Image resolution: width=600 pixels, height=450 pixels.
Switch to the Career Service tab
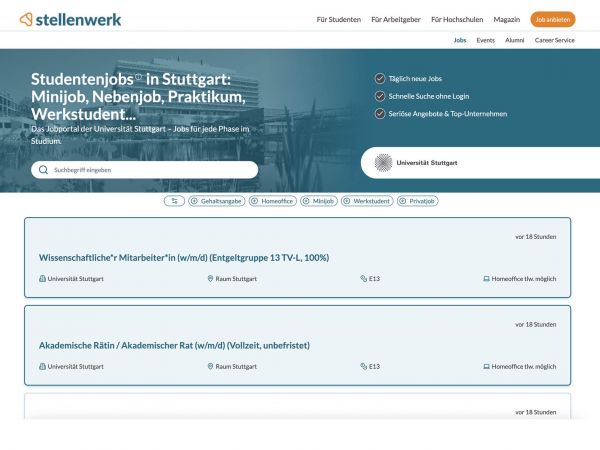coord(554,40)
